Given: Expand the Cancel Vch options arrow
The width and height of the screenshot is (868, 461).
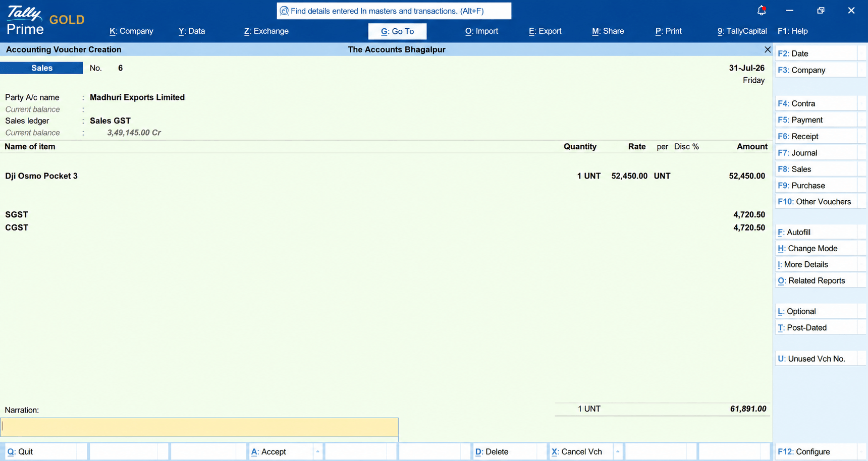Looking at the screenshot, I should (617, 451).
